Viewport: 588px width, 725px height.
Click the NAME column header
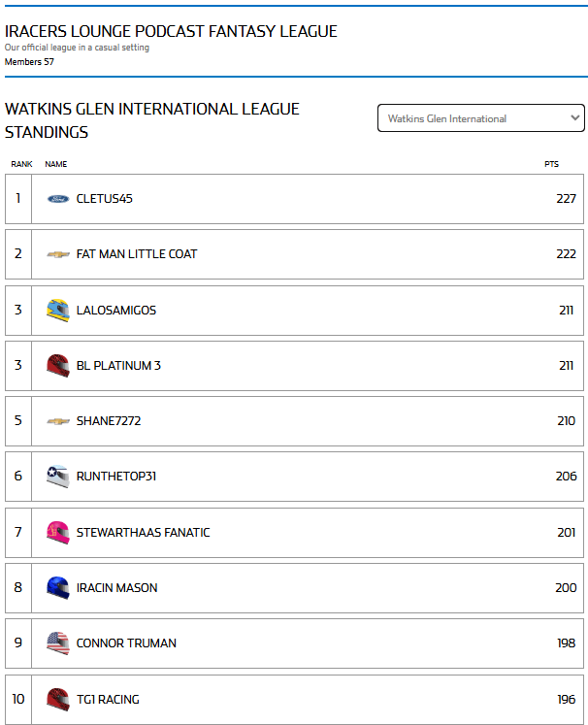point(56,164)
